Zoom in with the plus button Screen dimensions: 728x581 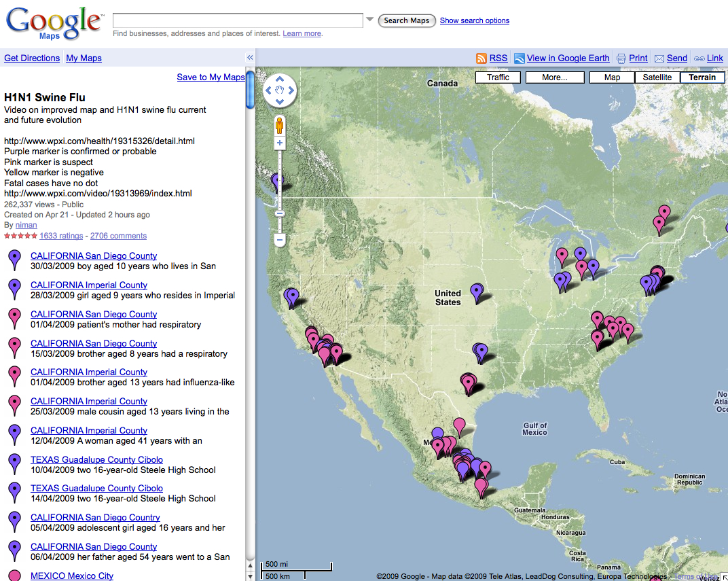click(x=280, y=143)
